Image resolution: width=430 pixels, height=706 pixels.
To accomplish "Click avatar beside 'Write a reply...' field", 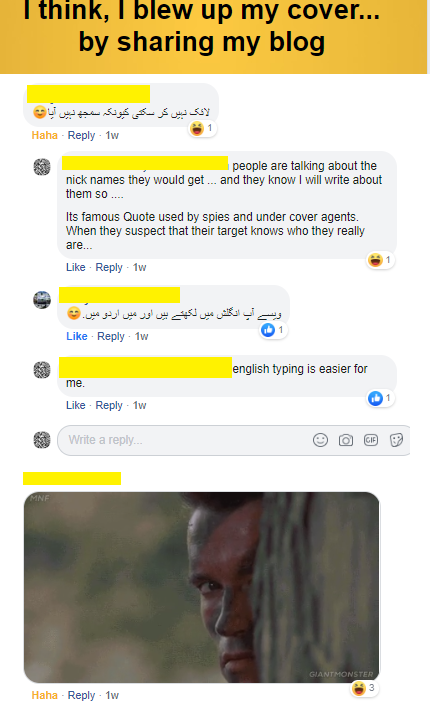I will click(42, 440).
